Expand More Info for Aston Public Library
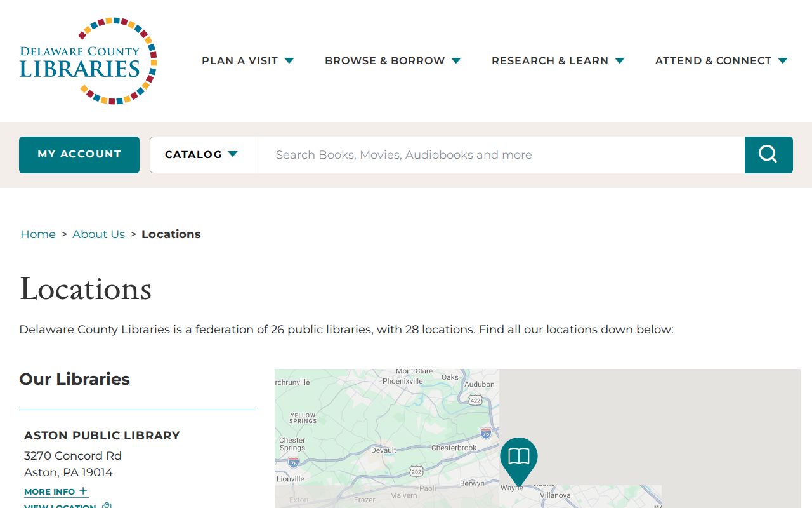Screen dimensions: 812x508 [56, 492]
